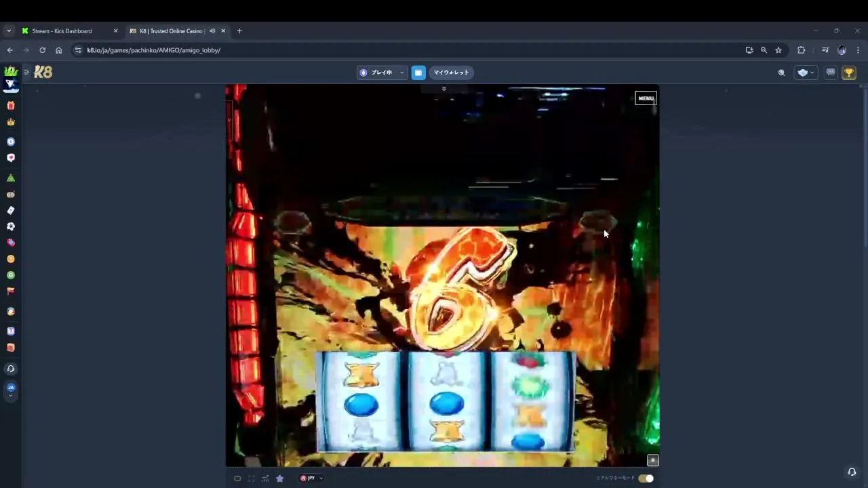
Task: Open the browser extensions puzzle icon
Action: pyautogui.click(x=801, y=50)
